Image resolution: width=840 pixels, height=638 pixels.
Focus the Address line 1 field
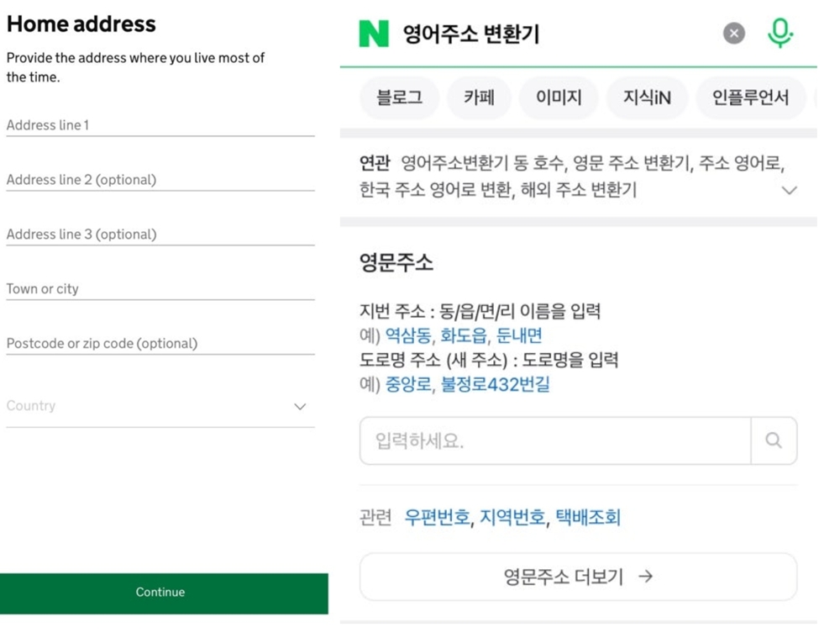[x=160, y=125]
